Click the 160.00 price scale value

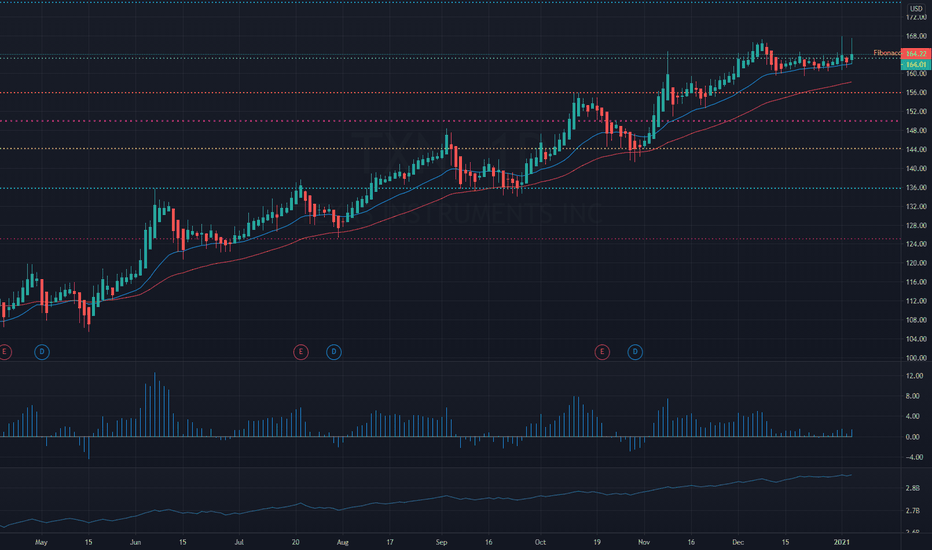tap(916, 74)
